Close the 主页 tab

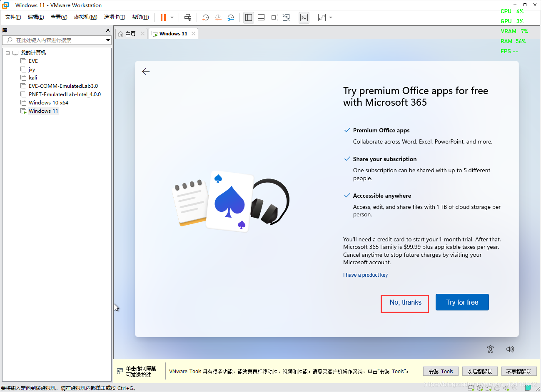click(142, 34)
